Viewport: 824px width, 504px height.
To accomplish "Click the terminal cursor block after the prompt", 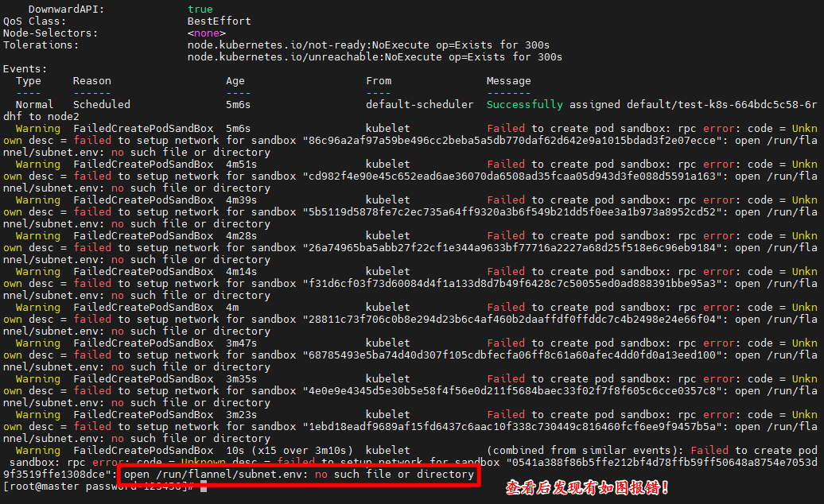I will coord(204,487).
